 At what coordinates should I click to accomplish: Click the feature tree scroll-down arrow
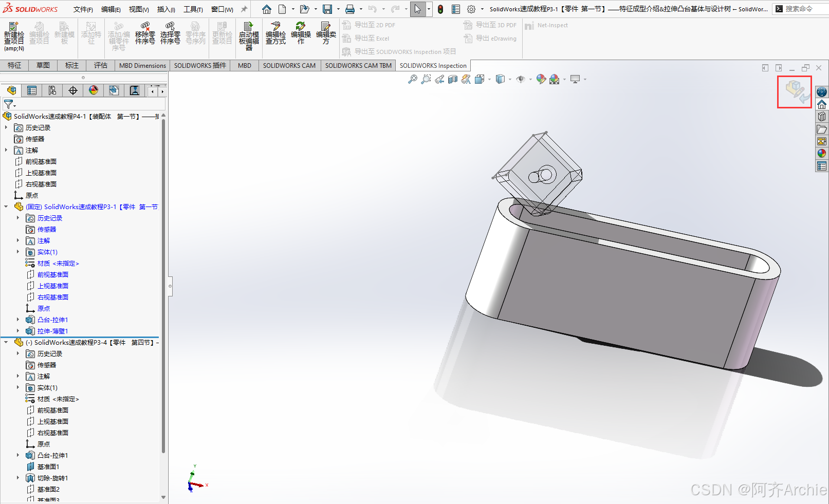coord(163,497)
